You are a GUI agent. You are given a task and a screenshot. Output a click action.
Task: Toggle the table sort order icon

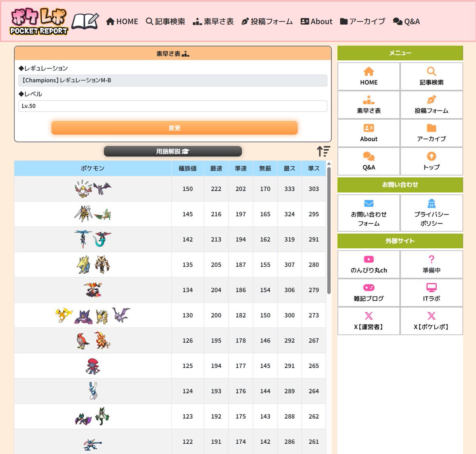(x=323, y=151)
